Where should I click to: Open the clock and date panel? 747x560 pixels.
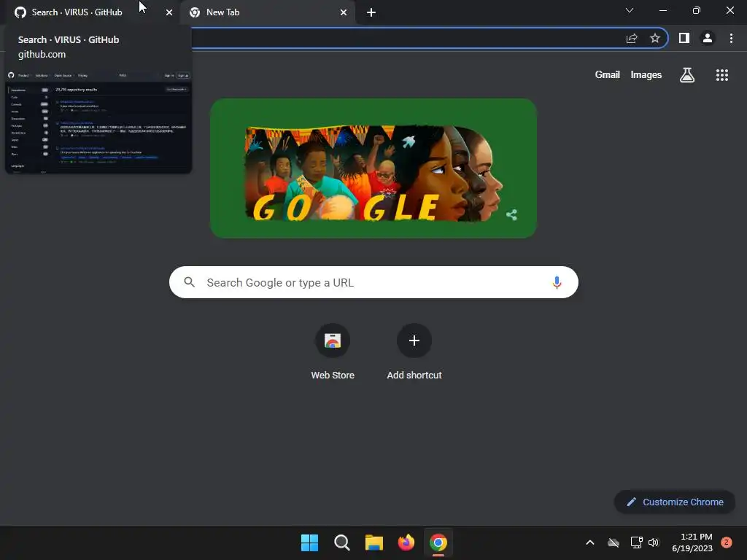pos(693,542)
